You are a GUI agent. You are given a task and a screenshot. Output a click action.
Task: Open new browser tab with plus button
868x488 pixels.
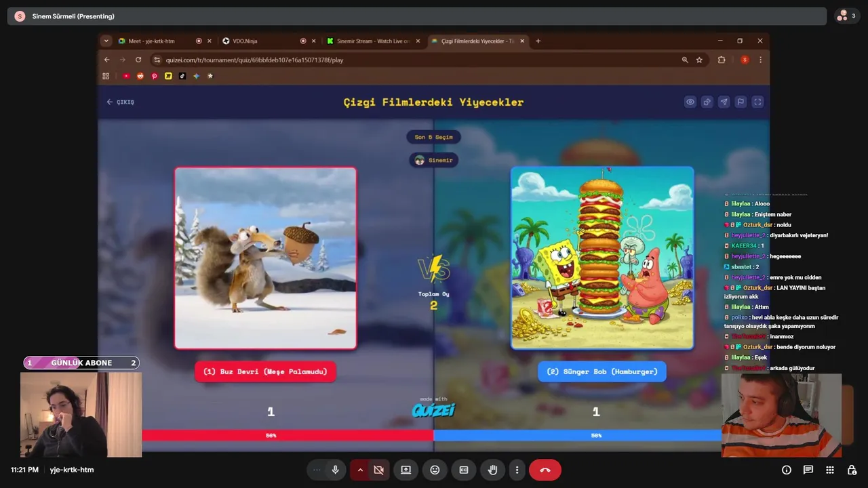[538, 41]
